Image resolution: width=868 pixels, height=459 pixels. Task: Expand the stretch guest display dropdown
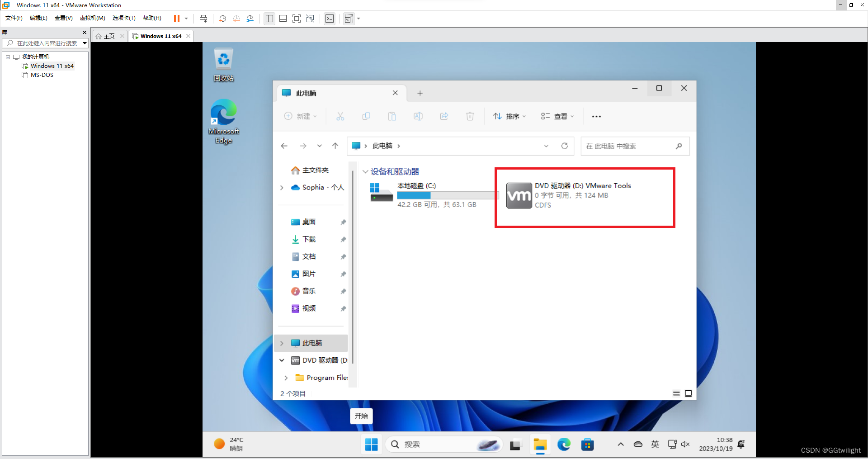[x=359, y=19]
